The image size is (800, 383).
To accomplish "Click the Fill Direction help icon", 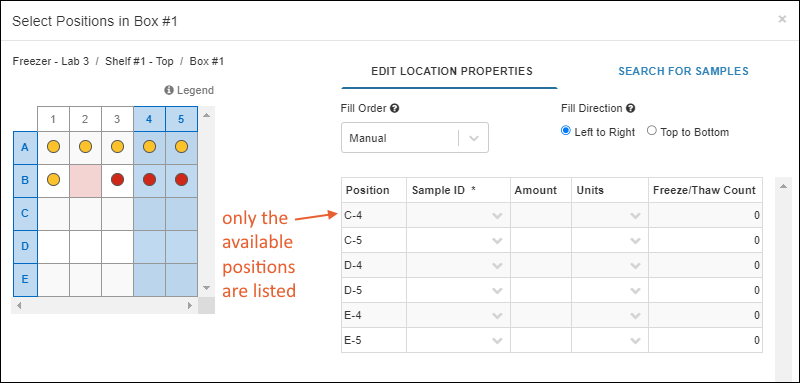I will (630, 108).
